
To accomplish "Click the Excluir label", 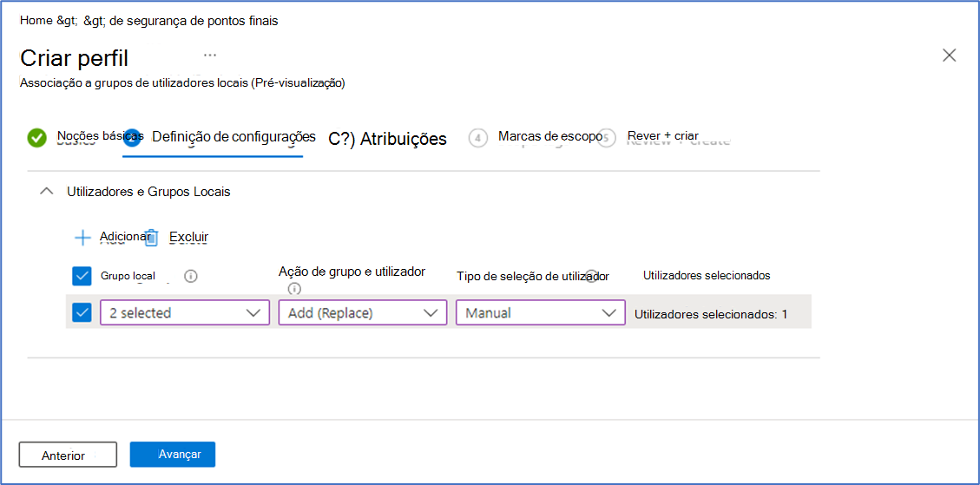I will point(188,237).
